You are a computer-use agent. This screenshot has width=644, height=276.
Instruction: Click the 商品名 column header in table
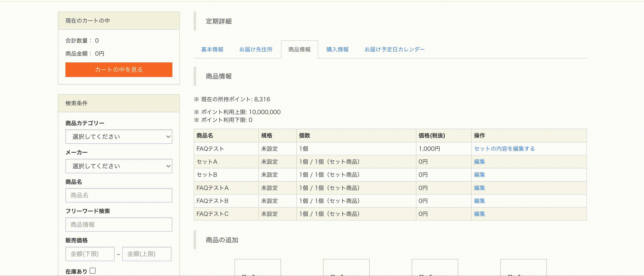click(x=226, y=135)
